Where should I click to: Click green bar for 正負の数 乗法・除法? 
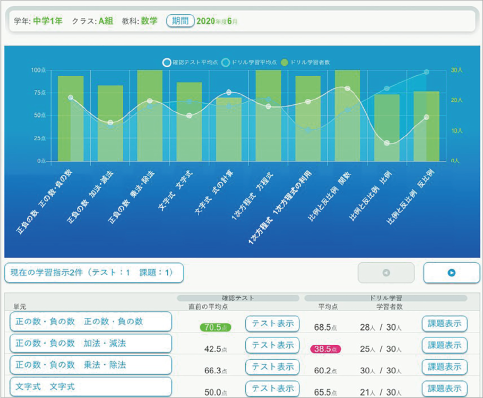pyautogui.click(x=150, y=116)
